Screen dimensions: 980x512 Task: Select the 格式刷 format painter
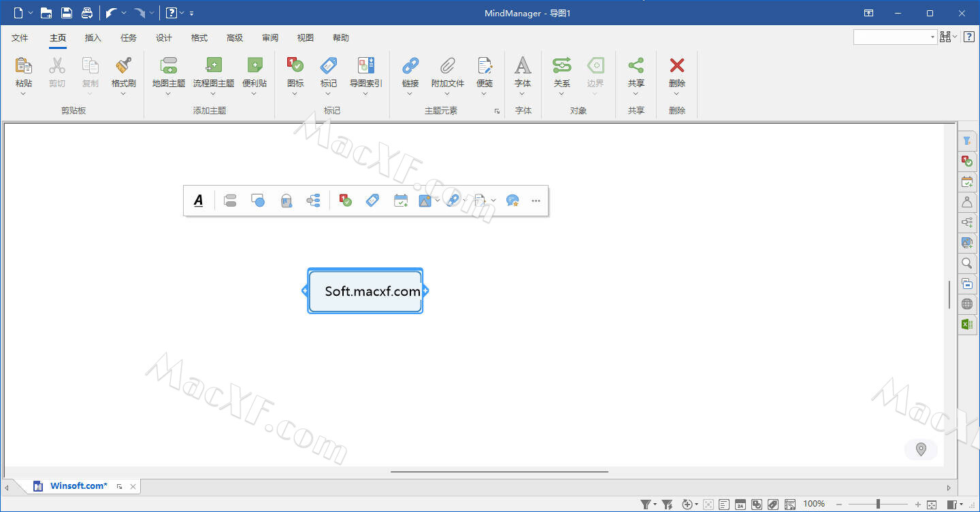point(124,73)
